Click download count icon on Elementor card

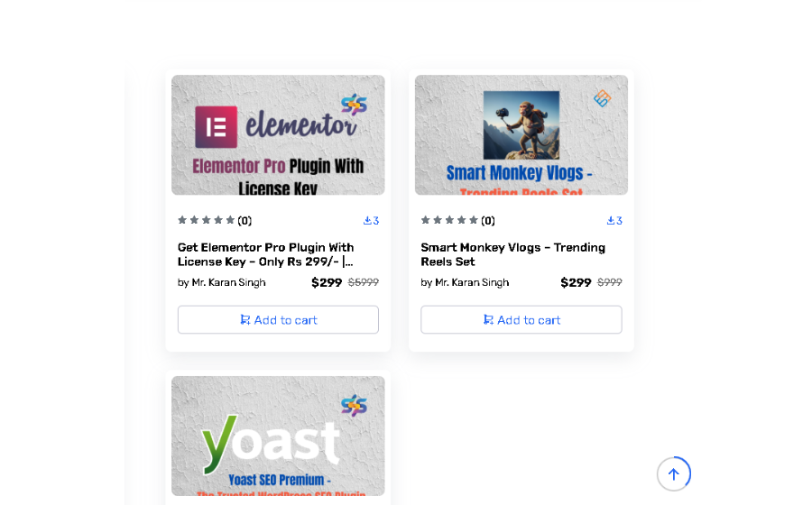[367, 220]
